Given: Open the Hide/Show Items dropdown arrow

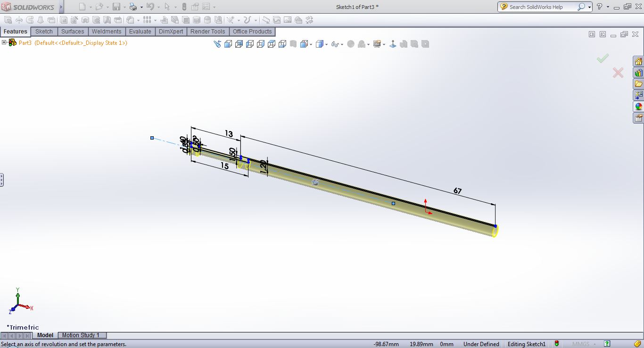Looking at the screenshot, I should pyautogui.click(x=341, y=45).
